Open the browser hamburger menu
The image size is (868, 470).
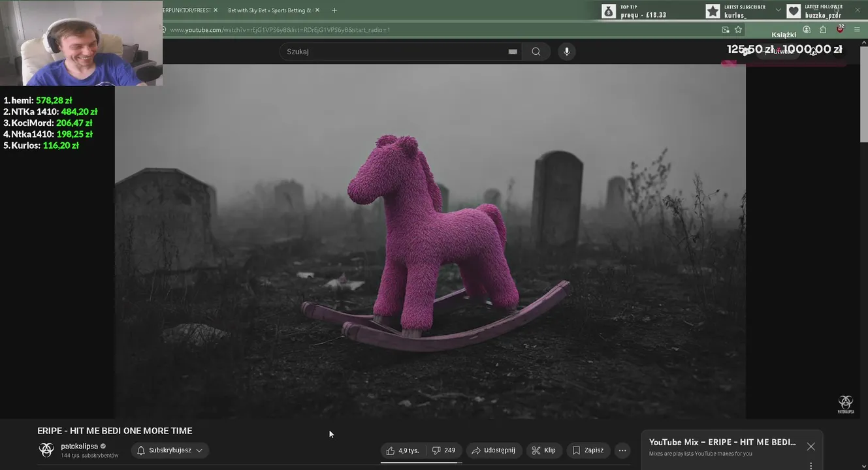857,29
